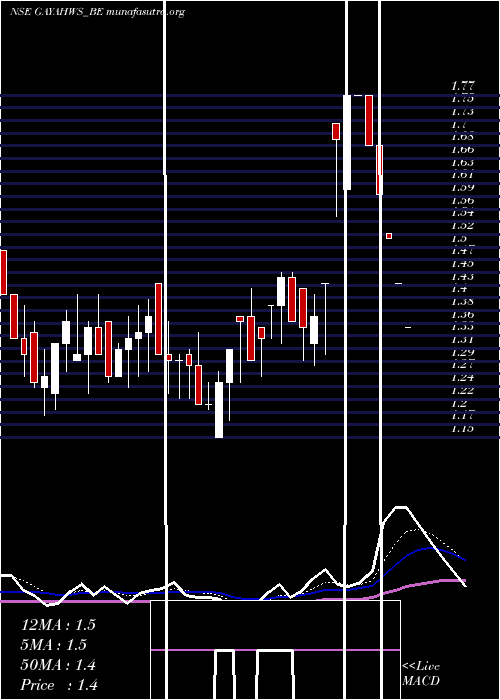Click the 1.38 price axis label

[462, 301]
